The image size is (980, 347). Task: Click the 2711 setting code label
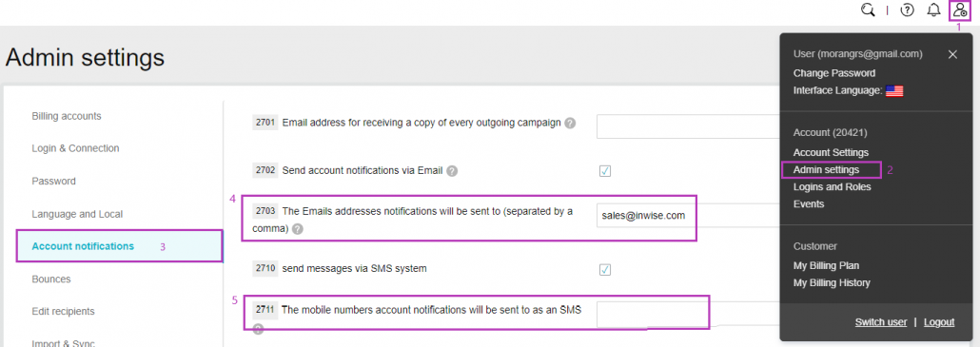click(265, 310)
